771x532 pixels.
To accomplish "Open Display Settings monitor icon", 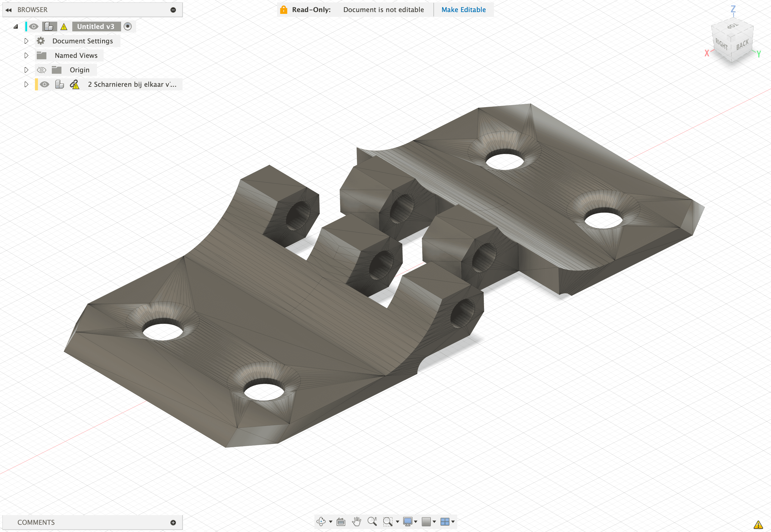I will click(407, 521).
